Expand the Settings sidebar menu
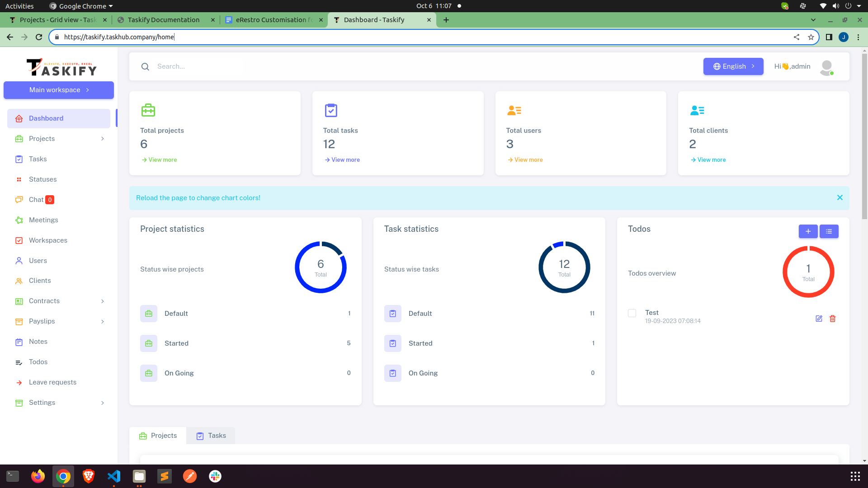 click(x=102, y=403)
